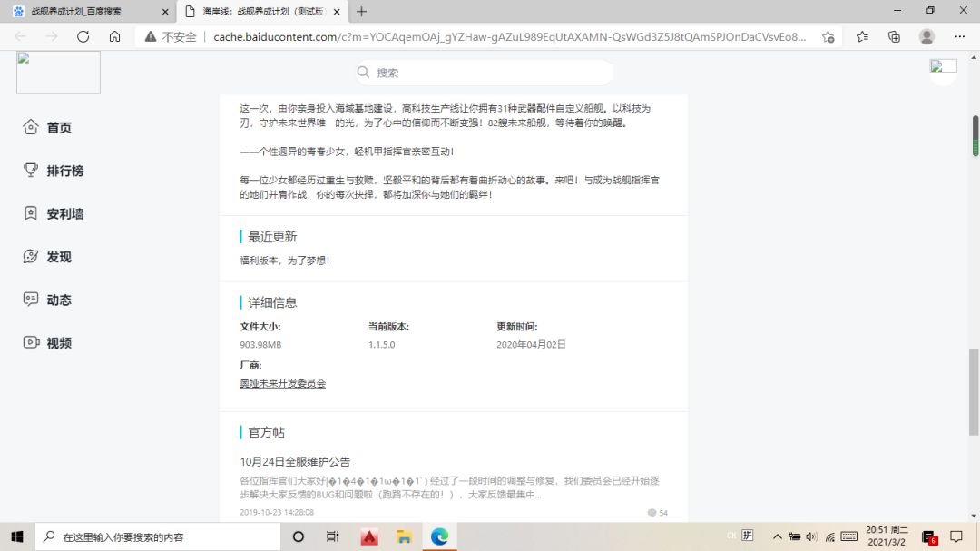Open the 发现 discover icon
The image size is (980, 551).
31,257
